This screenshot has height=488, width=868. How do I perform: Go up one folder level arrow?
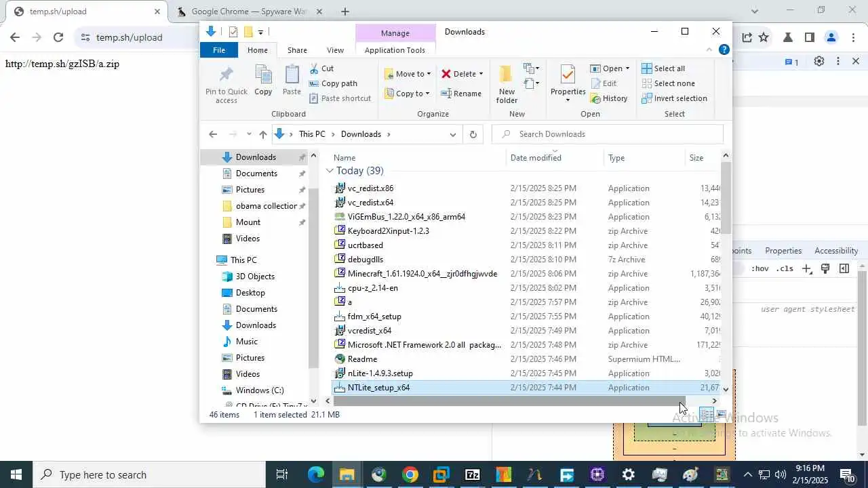click(x=263, y=134)
